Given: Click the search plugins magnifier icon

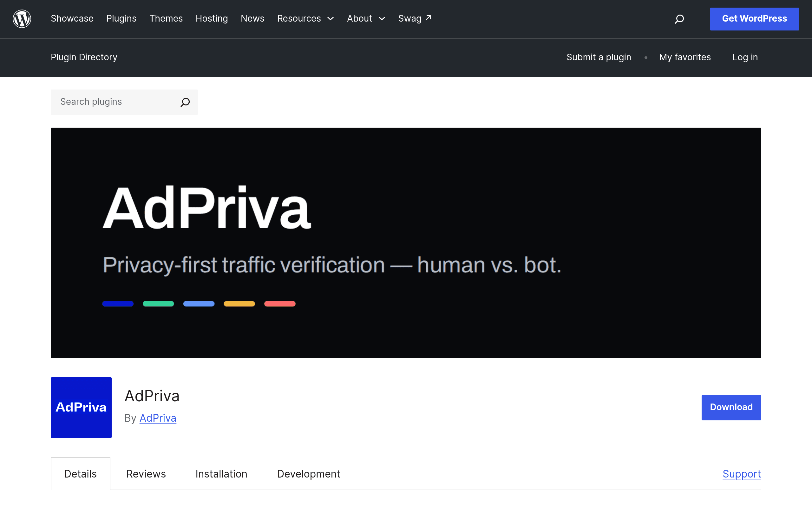Looking at the screenshot, I should coord(185,102).
